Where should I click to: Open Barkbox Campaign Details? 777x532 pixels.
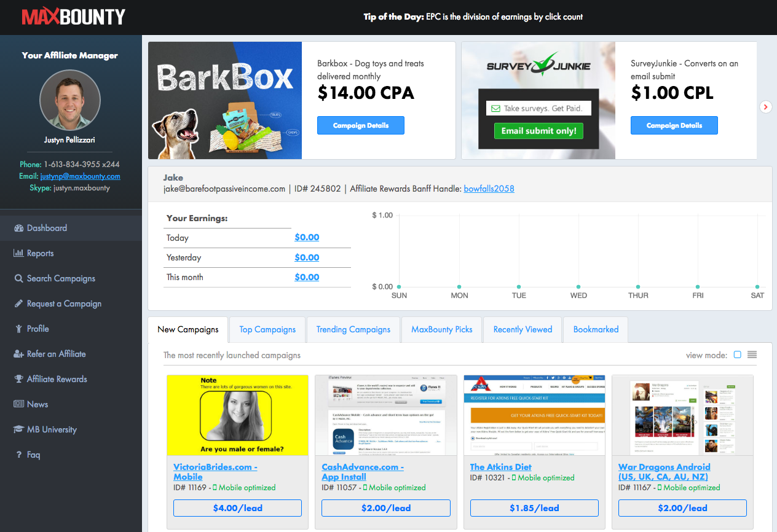[x=361, y=125]
